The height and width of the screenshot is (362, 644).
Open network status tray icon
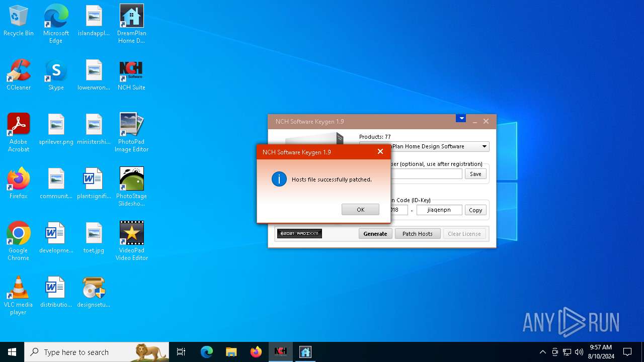coord(567,352)
